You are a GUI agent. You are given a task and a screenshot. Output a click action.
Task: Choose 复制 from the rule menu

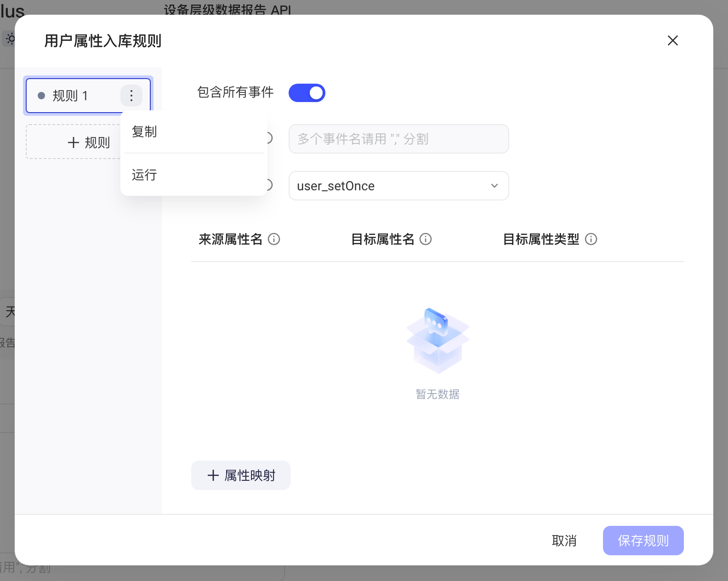[x=194, y=132]
